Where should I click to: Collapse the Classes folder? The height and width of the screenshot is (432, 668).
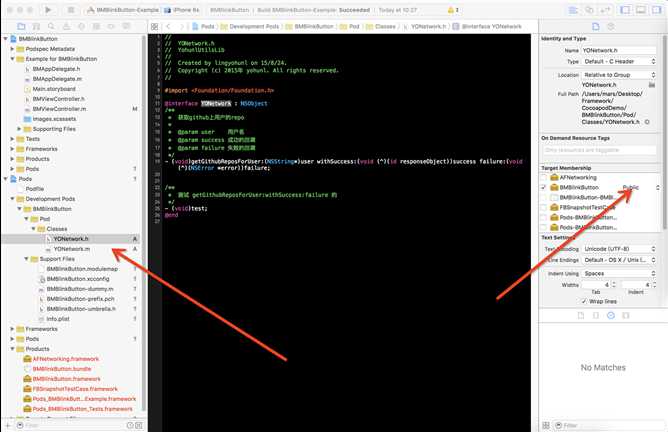pos(33,229)
